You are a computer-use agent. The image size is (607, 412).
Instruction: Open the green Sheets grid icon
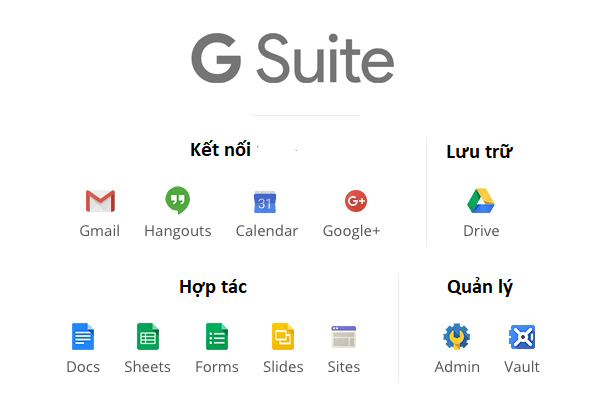[x=148, y=336]
